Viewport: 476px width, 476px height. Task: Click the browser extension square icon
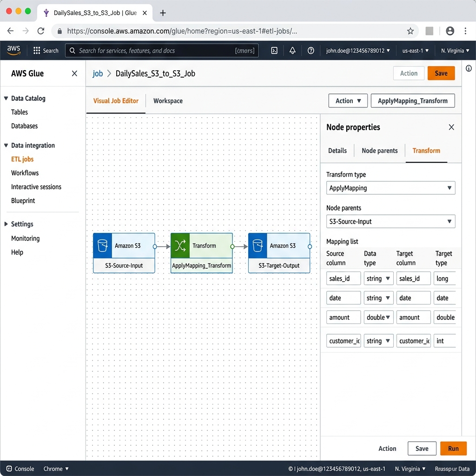click(x=429, y=31)
